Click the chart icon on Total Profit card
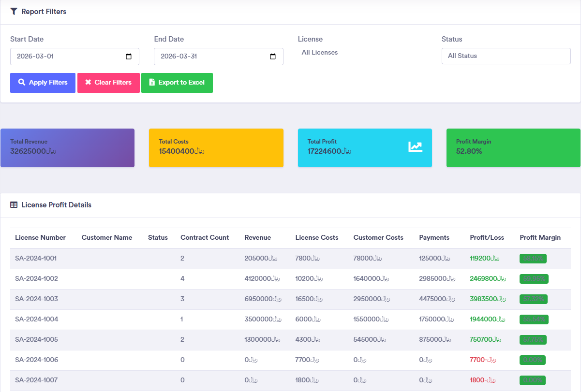581x392 pixels. (416, 146)
